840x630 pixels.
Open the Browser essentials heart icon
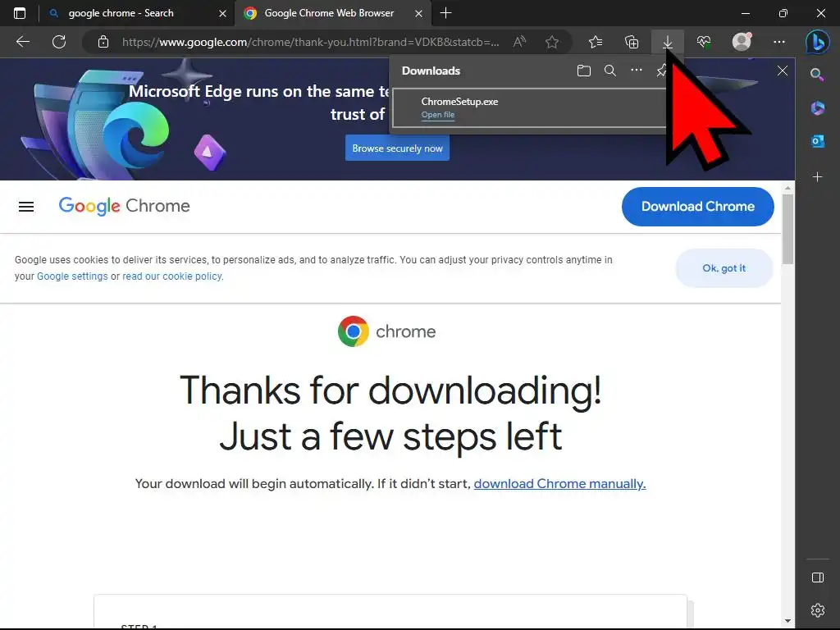(x=703, y=42)
